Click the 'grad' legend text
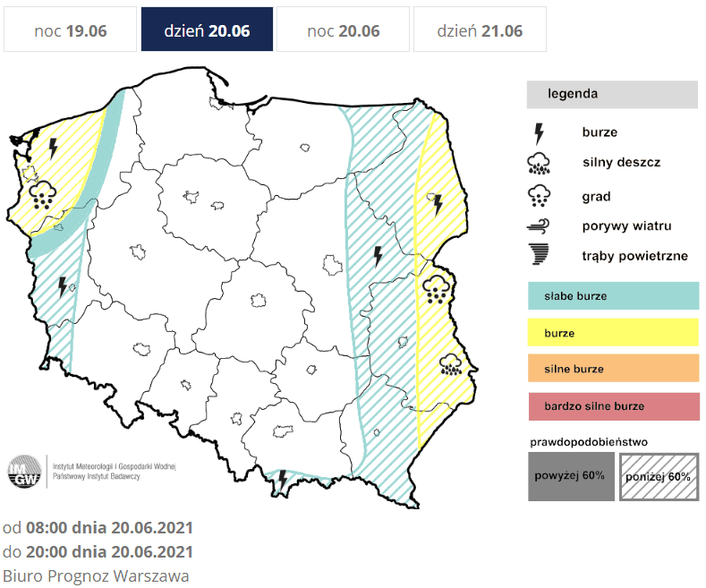The width and height of the screenshot is (706, 588). [596, 197]
